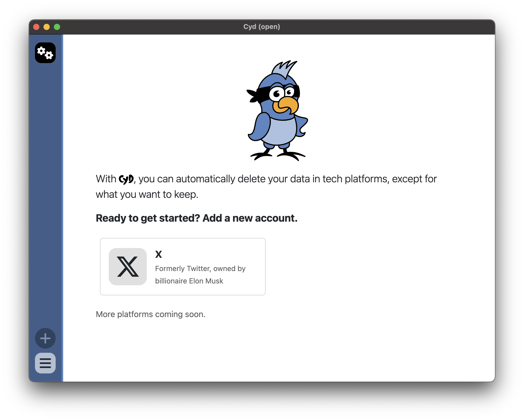Viewport: 524px width, 420px height.
Task: Click the "billionaire Elon Musk" text line
Action: [189, 281]
